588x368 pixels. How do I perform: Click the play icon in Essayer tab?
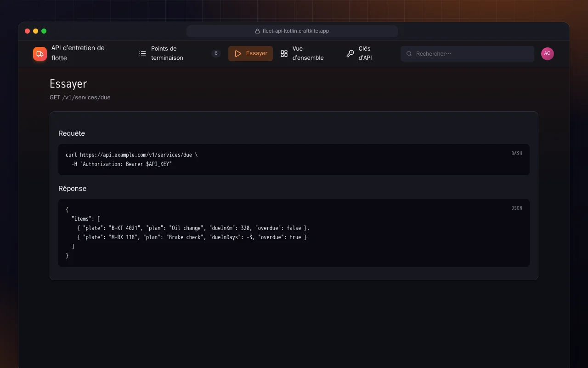pos(238,54)
